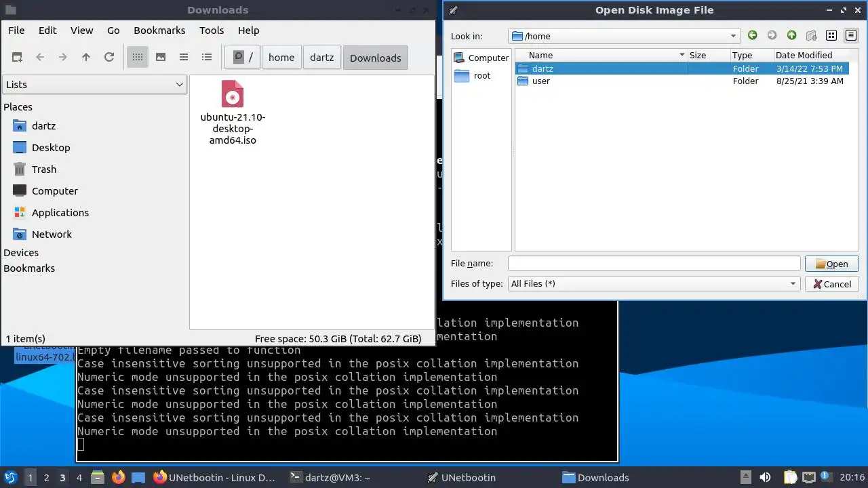Image resolution: width=868 pixels, height=488 pixels.
Task: Open volume control in system tray
Action: [765, 478]
